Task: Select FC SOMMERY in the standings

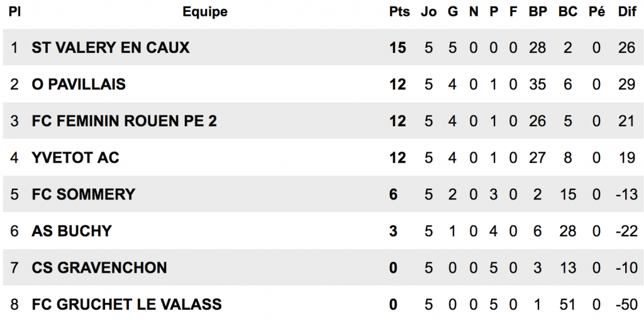Action: tap(84, 194)
